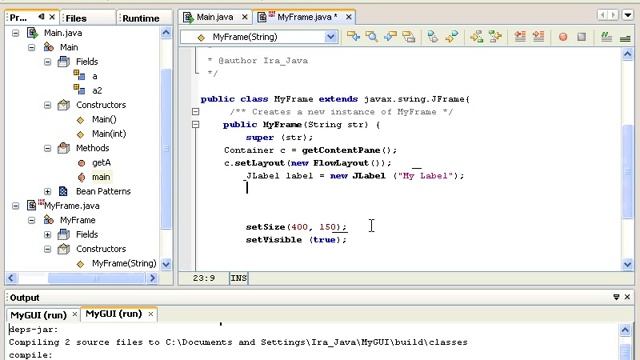Click the yellow-arrow bookmark icon in editor toolbar
The image size is (640, 360).
click(x=451, y=37)
